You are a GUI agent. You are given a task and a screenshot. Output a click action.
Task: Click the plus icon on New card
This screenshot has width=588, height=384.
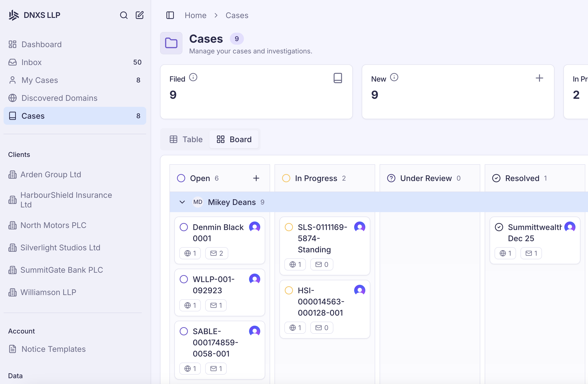pos(539,78)
